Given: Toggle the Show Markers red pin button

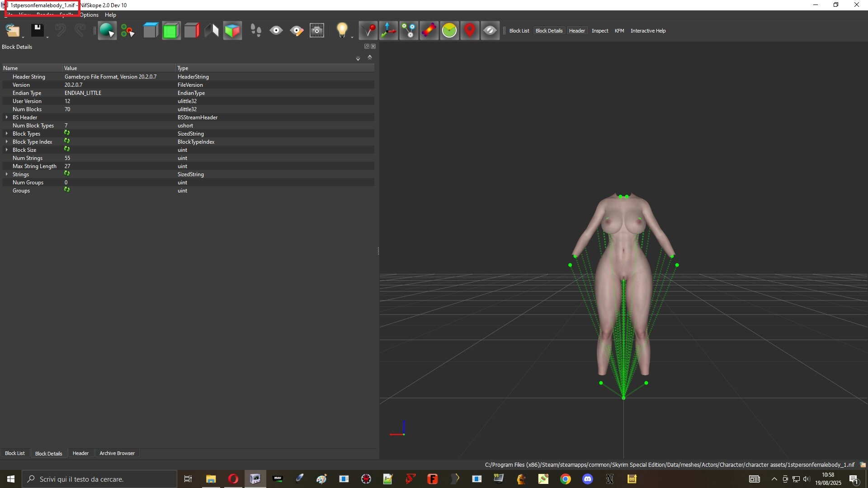Looking at the screenshot, I should (x=470, y=31).
